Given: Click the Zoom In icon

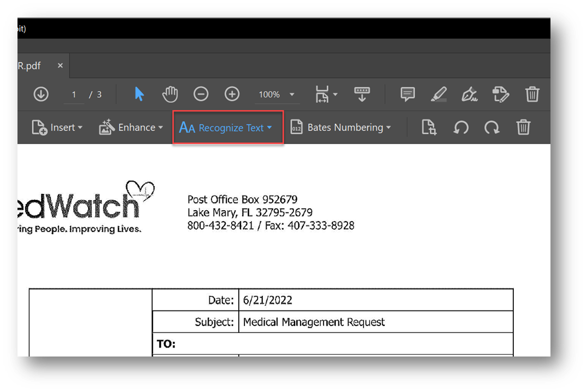Looking at the screenshot, I should [x=232, y=94].
